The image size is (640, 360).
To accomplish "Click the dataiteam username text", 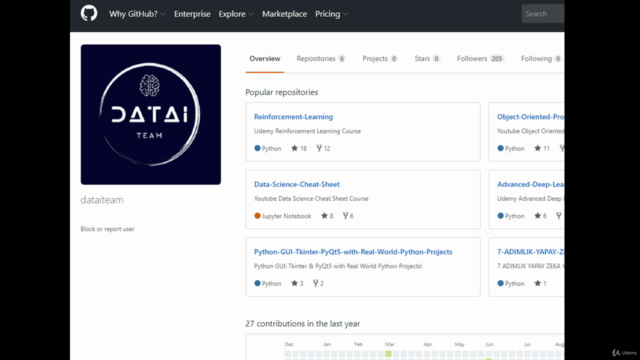I will tap(102, 200).
